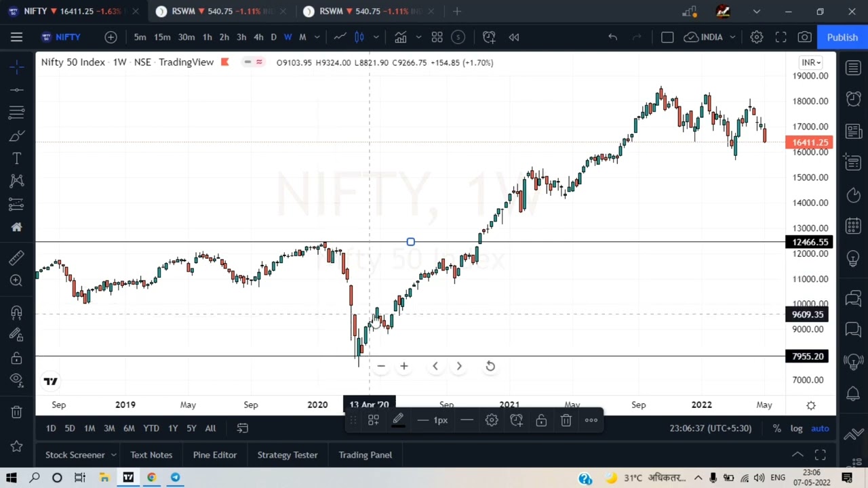Click the Publish button
Viewport: 868px width, 488px height.
pyautogui.click(x=842, y=37)
